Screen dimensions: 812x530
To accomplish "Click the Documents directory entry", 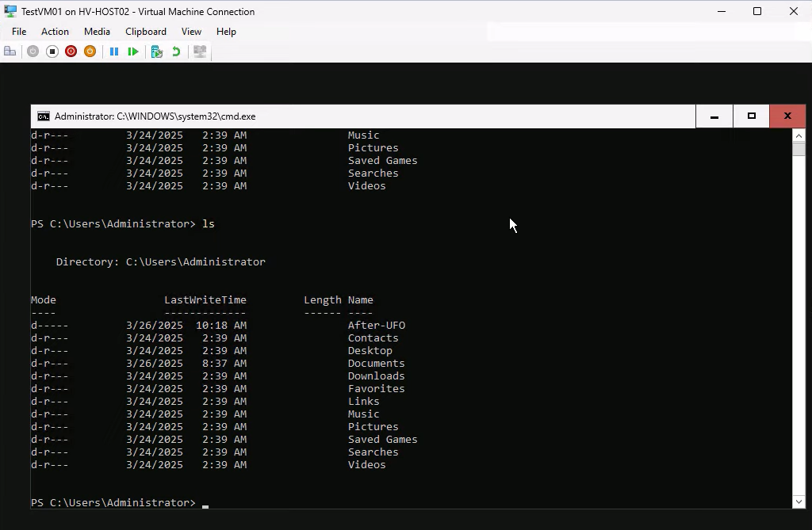I will click(376, 364).
